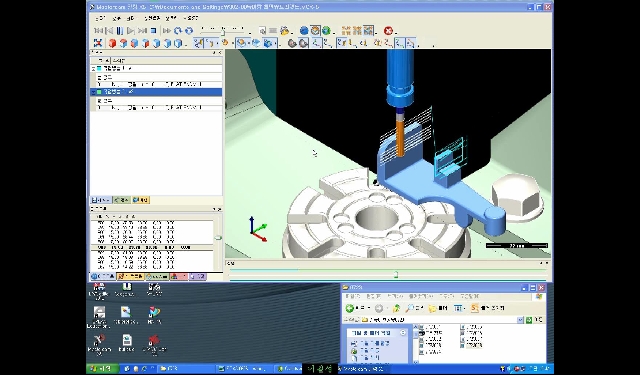
Task: Click the red circle X icon in top toolbar
Action: point(388,31)
